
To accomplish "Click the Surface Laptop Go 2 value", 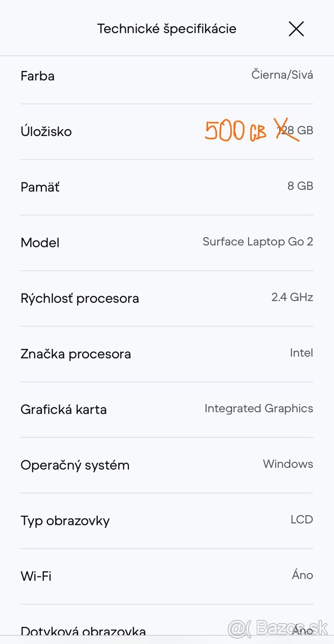I will click(x=258, y=242).
